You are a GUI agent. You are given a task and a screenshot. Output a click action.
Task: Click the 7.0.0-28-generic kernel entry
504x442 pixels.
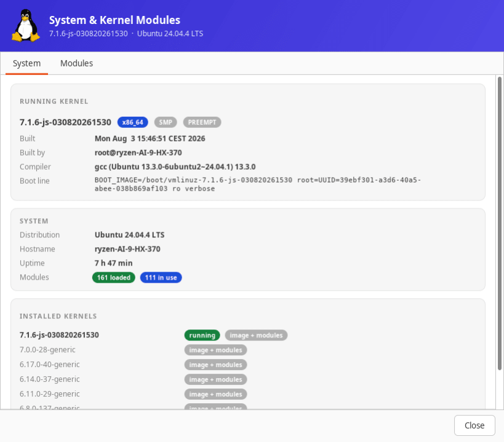pos(47,350)
